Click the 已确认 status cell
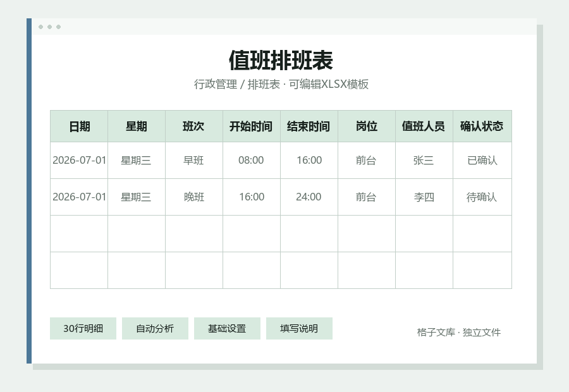The image size is (569, 392). coord(482,161)
